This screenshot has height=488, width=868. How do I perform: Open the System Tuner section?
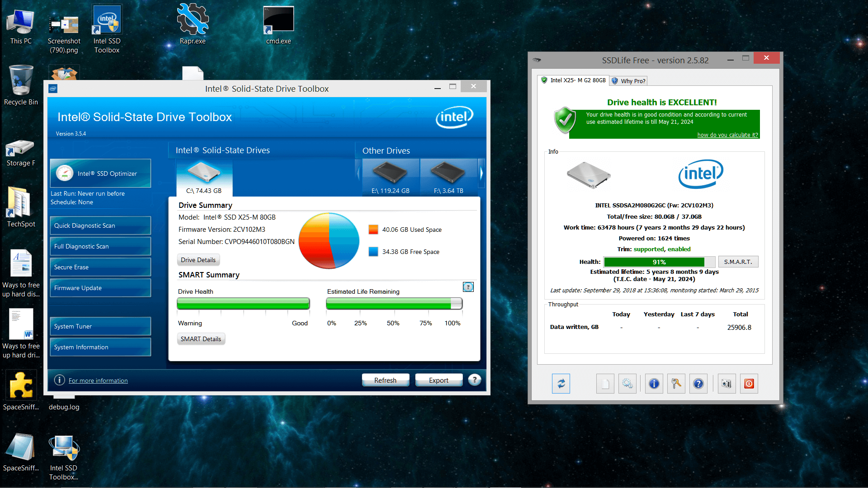[100, 326]
